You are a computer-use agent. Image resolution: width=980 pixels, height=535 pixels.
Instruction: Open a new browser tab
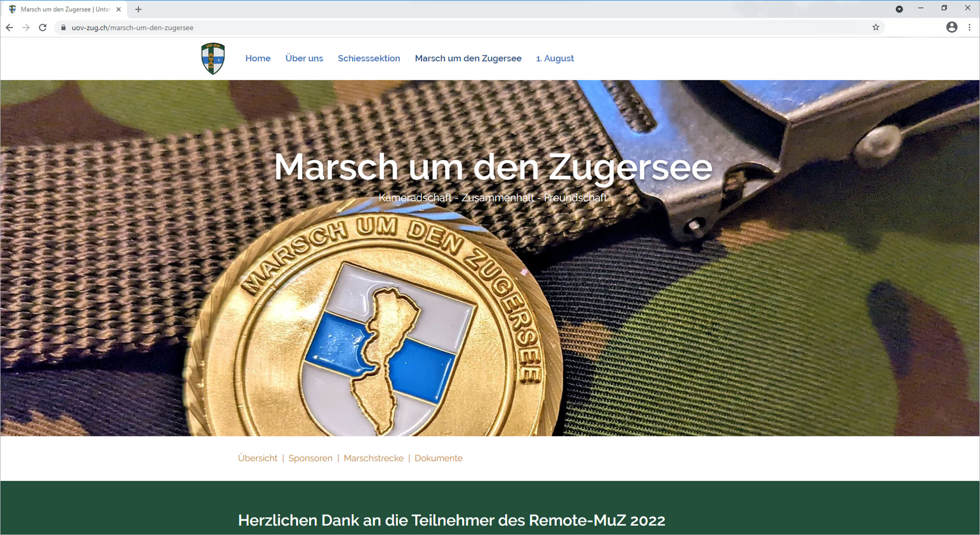[138, 9]
